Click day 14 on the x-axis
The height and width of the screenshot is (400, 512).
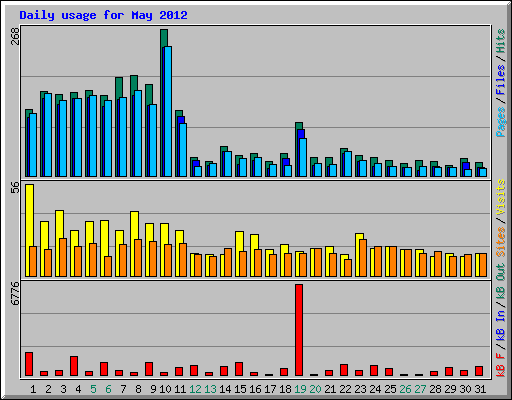225,389
